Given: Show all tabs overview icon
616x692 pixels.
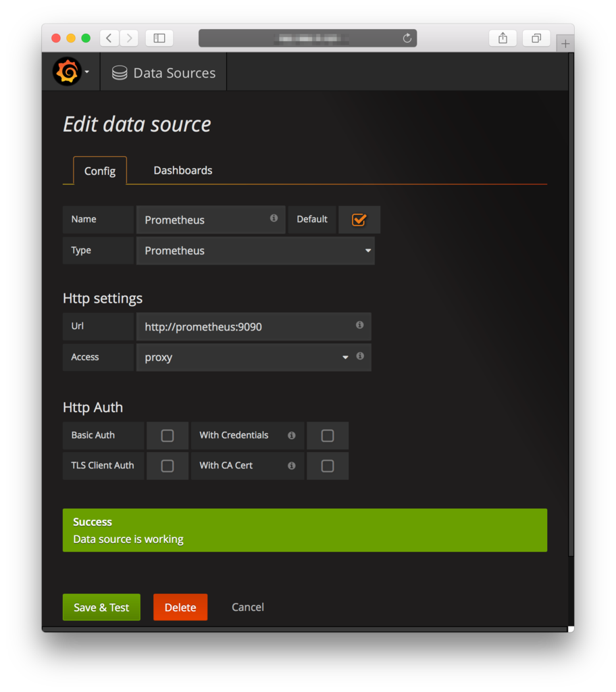Looking at the screenshot, I should (536, 39).
